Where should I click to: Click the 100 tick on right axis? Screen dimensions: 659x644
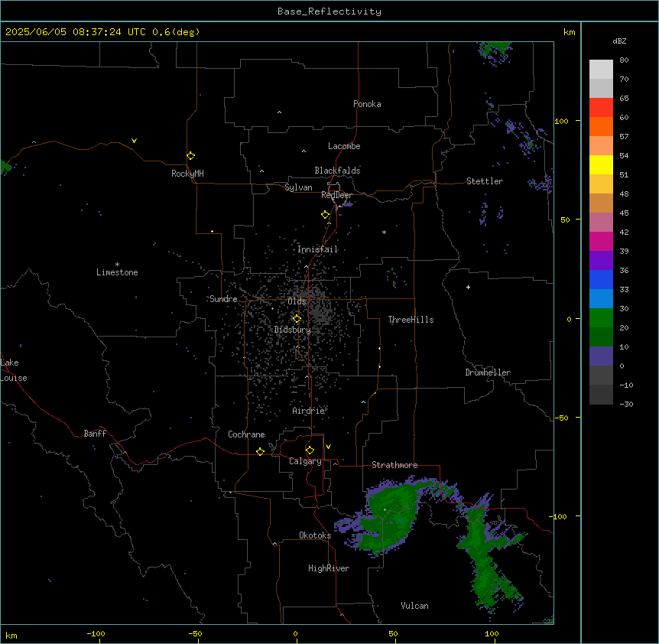[561, 121]
